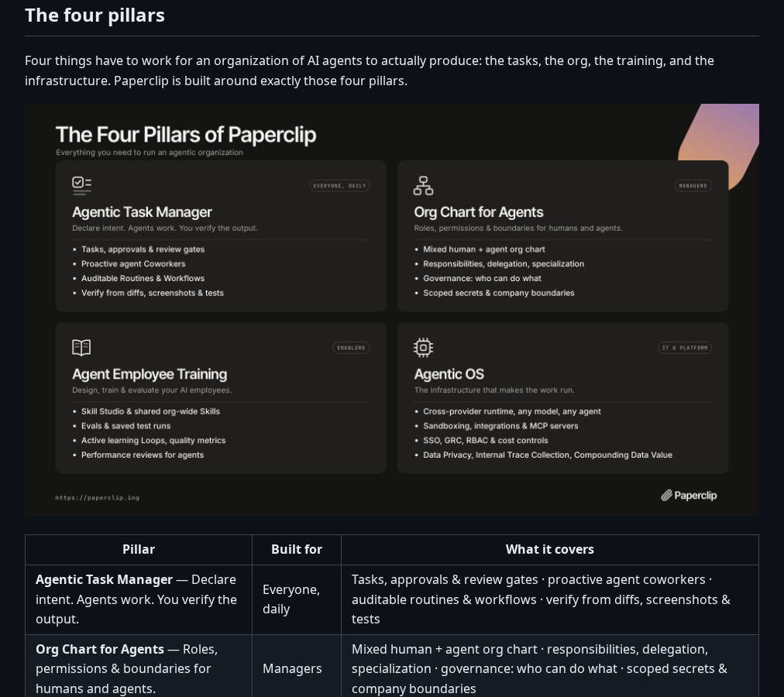The image size is (784, 697).
Task: Click the 'Org Chart for Agents' card title
Action: click(x=479, y=212)
